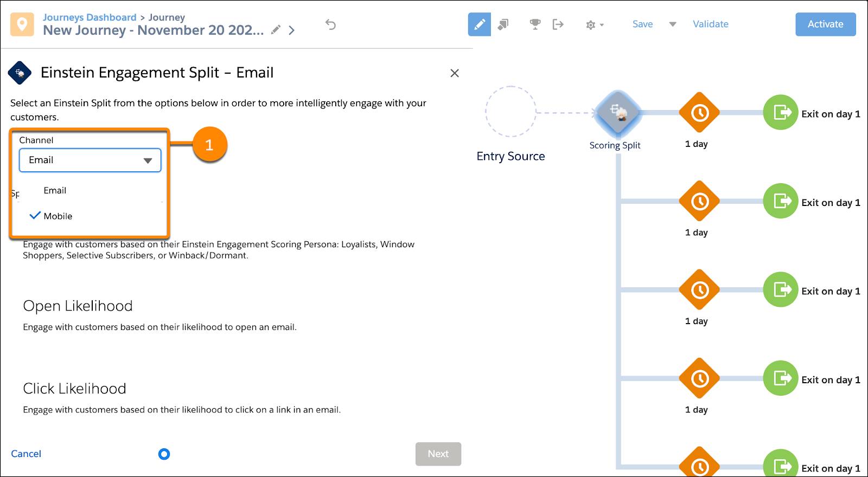Click the Validate link
868x477 pixels.
[710, 24]
